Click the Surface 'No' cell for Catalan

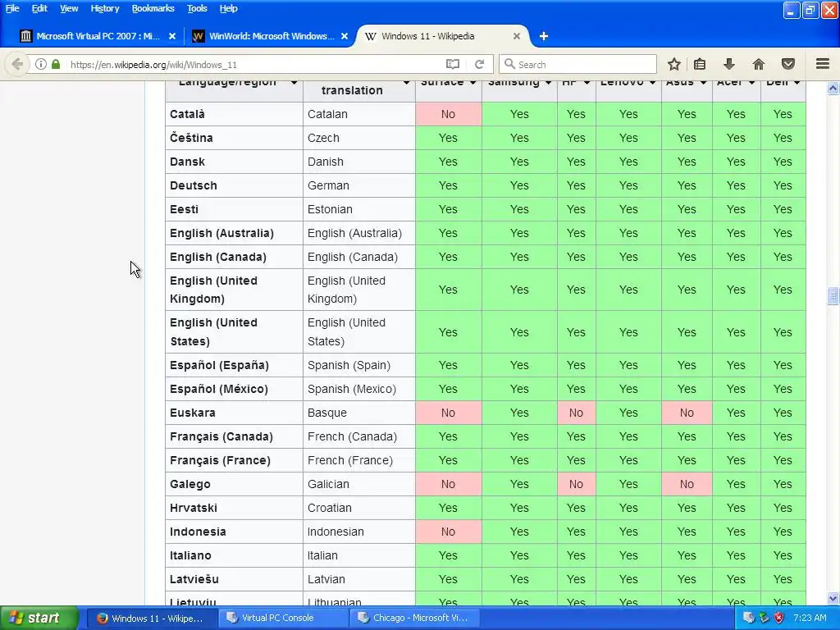449,114
